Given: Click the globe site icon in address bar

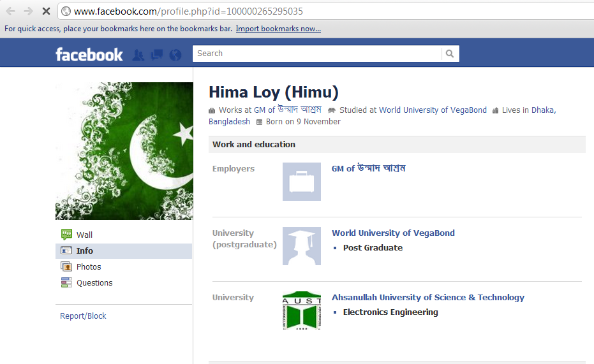Looking at the screenshot, I should [66, 11].
